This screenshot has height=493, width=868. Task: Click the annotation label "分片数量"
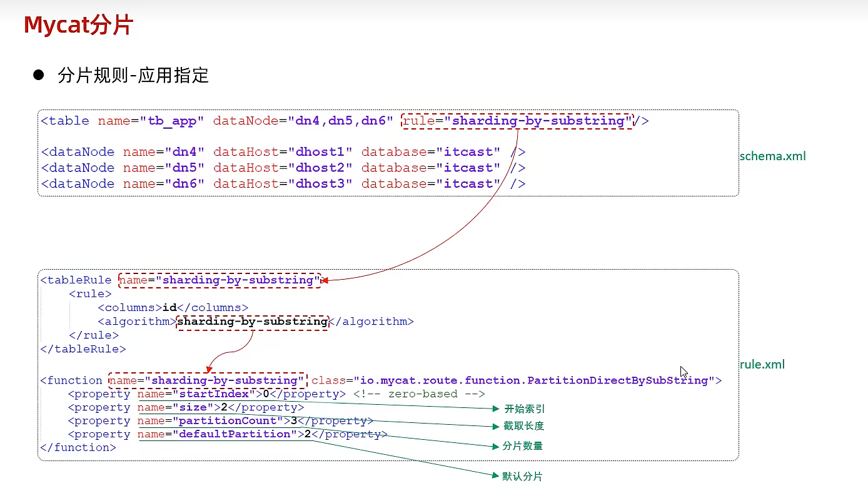tap(523, 446)
